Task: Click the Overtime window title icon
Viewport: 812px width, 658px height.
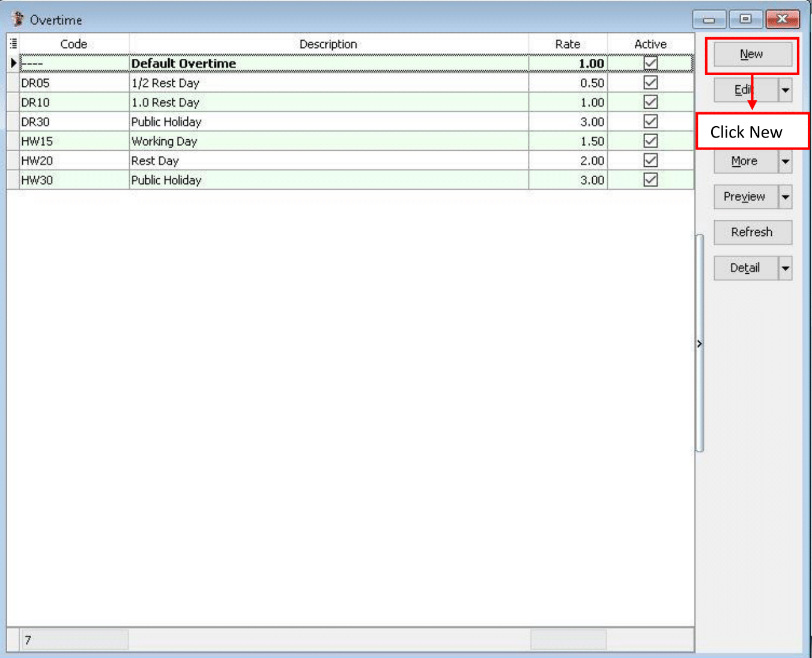Action: coord(18,19)
